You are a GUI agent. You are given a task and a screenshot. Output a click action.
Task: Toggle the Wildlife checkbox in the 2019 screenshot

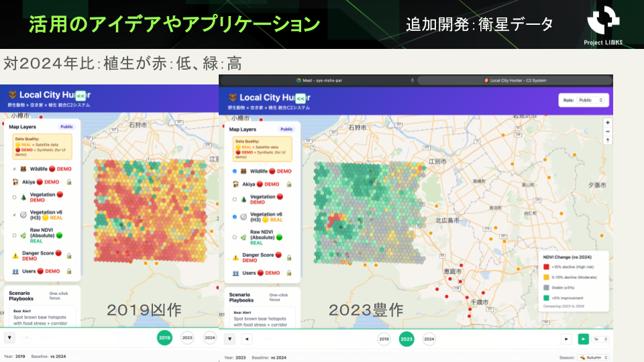click(x=14, y=169)
